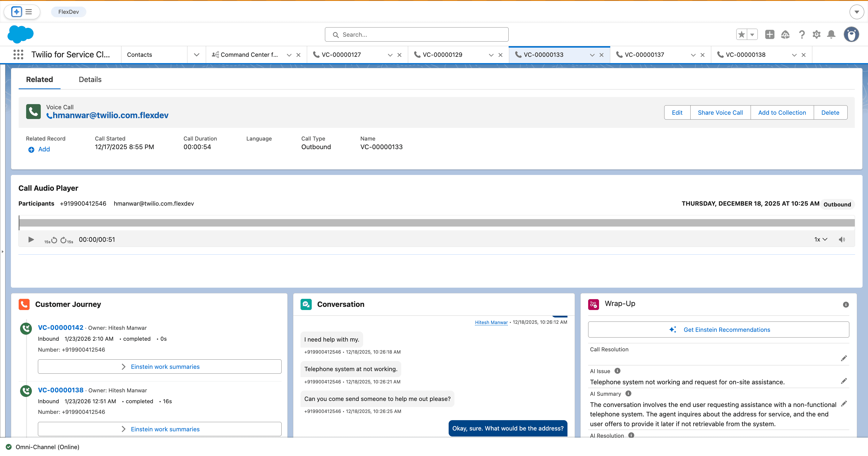Screen dimensions: 868x456
Task: Open the user profile avatar
Action: (x=851, y=34)
